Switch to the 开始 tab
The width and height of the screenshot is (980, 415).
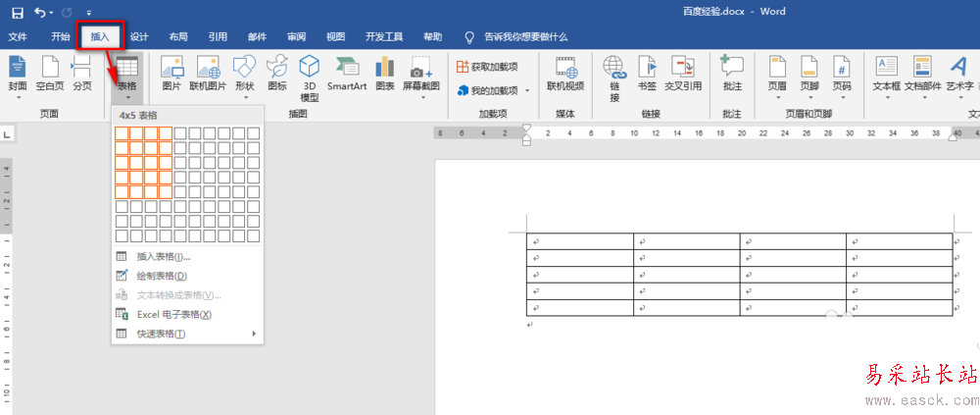61,37
